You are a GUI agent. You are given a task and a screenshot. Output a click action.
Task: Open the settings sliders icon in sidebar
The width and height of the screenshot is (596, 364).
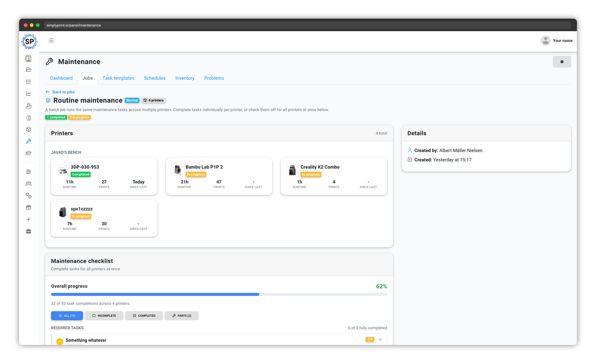tap(28, 172)
